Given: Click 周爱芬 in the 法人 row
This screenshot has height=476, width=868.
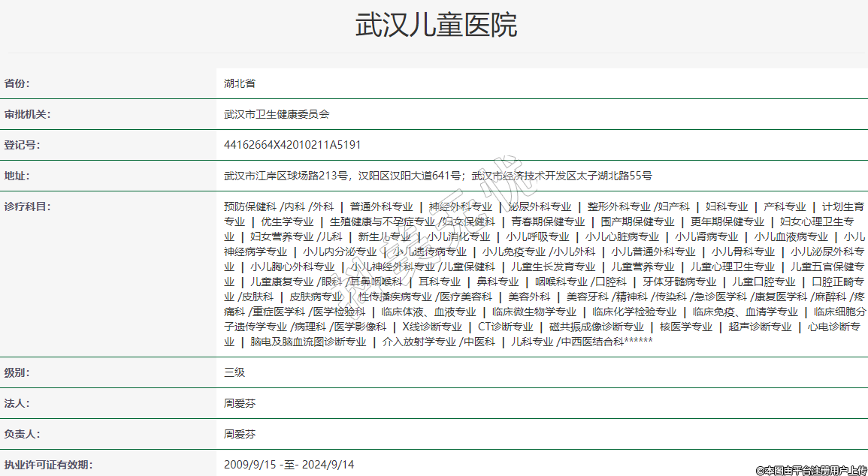Looking at the screenshot, I should 240,403.
